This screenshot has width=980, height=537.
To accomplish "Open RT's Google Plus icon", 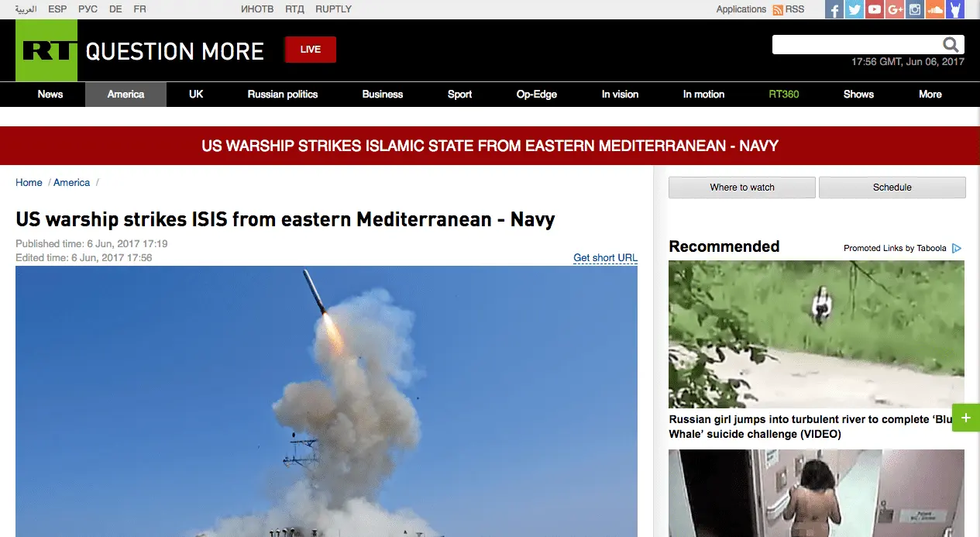I will click(x=895, y=9).
